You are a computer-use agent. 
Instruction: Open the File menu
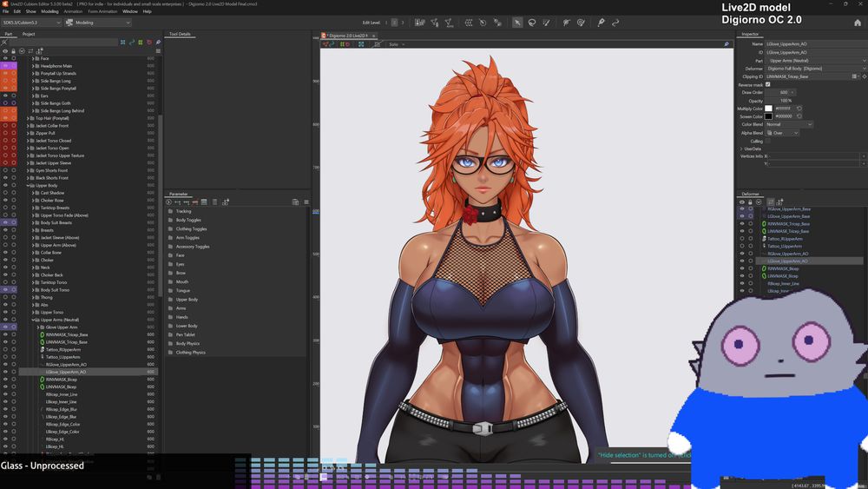click(x=5, y=11)
